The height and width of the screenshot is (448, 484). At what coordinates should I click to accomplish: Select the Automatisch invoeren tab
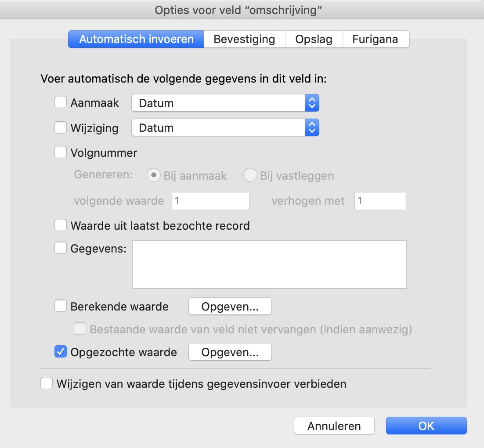tap(136, 39)
